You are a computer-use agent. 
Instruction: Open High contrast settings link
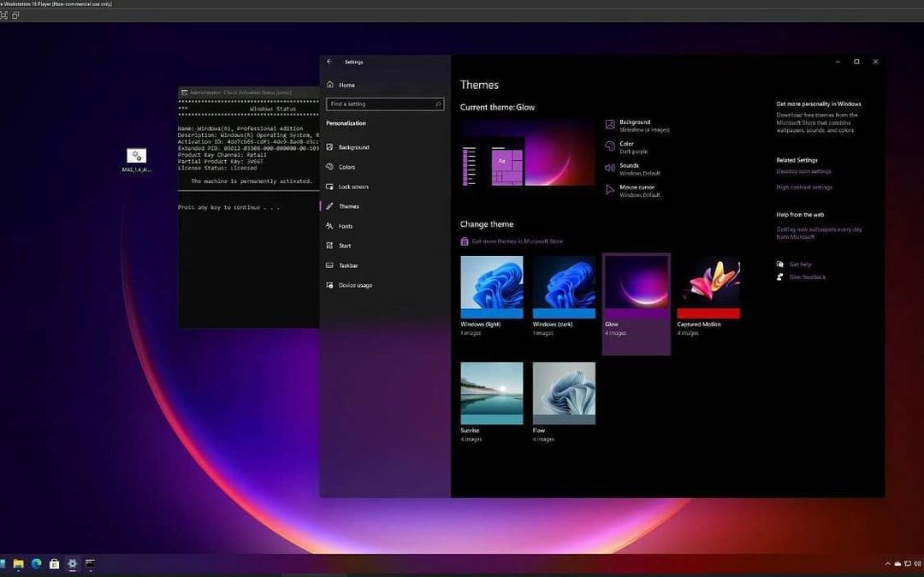pyautogui.click(x=803, y=187)
